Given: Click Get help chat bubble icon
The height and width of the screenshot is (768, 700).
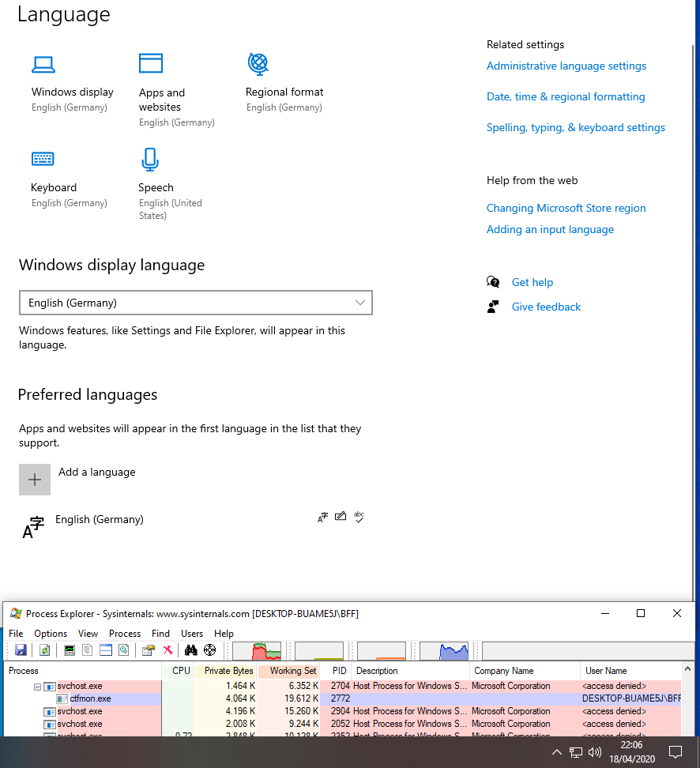Looking at the screenshot, I should (x=493, y=281).
